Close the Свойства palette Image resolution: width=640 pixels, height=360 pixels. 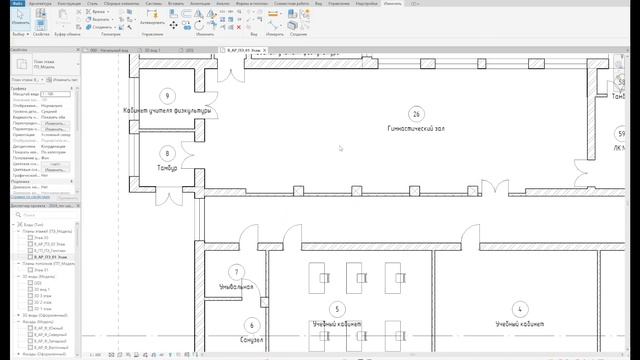click(x=78, y=50)
